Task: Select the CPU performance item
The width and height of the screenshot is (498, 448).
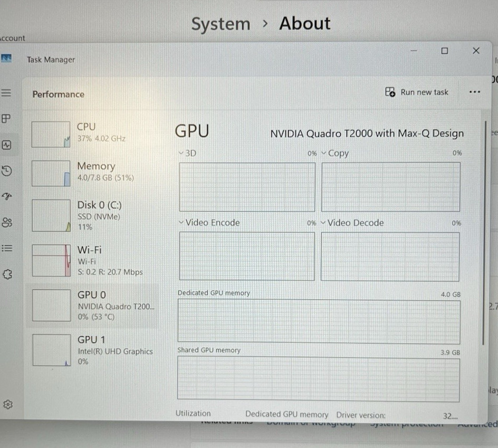Action: (92, 134)
